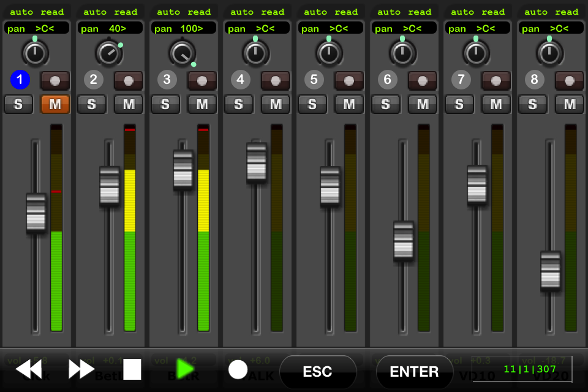Open auto read mode on channel 1
The height and width of the screenshot is (392, 588).
point(37,12)
